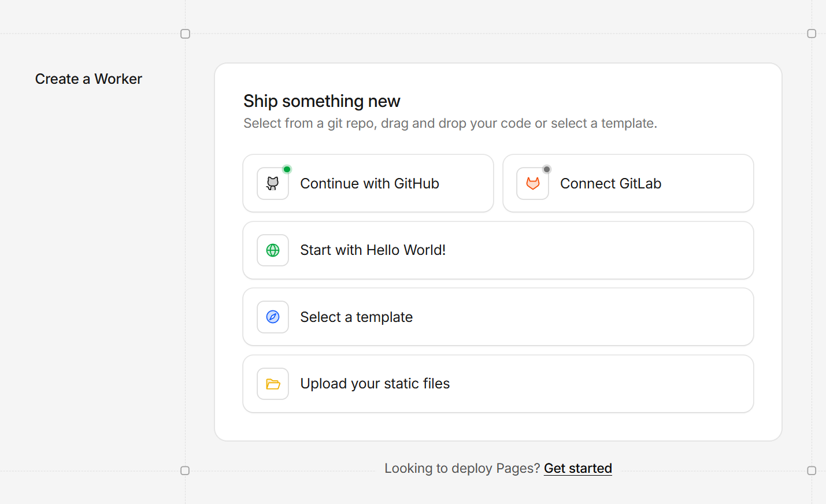Choose Continue with GitHub
Viewport: 826px width, 504px height.
[x=369, y=184]
